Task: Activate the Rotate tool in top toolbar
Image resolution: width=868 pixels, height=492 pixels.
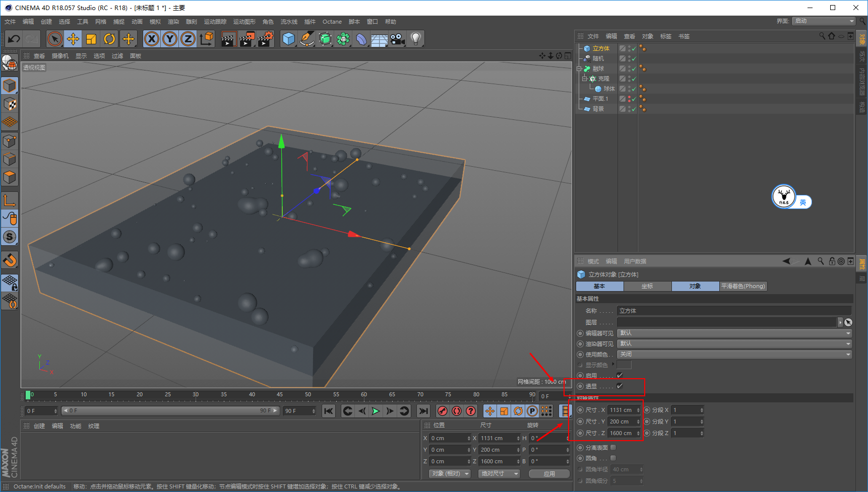Action: [109, 39]
